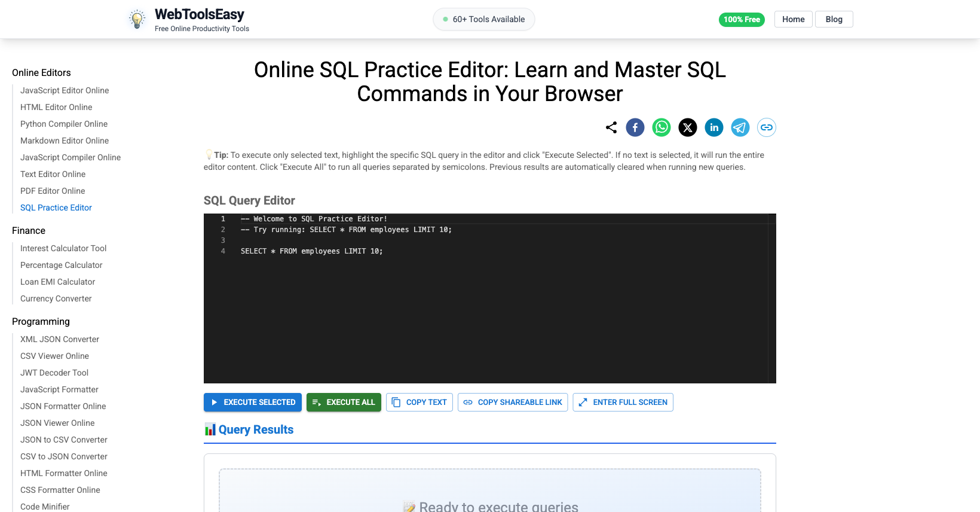
Task: Open Interest Calculator Tool
Action: click(63, 248)
